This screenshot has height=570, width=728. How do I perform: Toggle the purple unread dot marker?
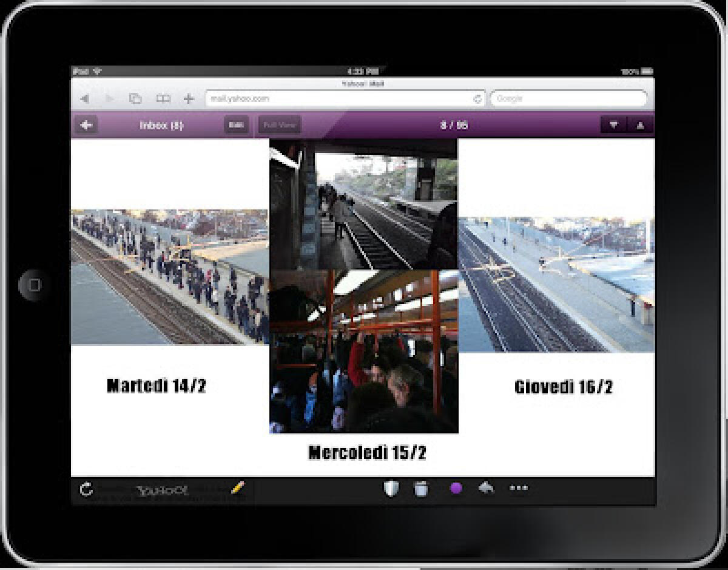pos(456,489)
